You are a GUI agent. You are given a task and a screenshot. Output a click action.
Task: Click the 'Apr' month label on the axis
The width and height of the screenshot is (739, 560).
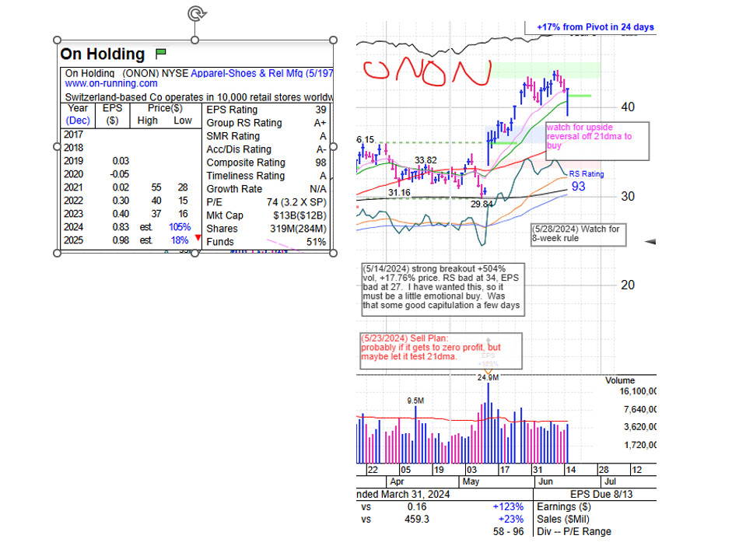coord(397,481)
